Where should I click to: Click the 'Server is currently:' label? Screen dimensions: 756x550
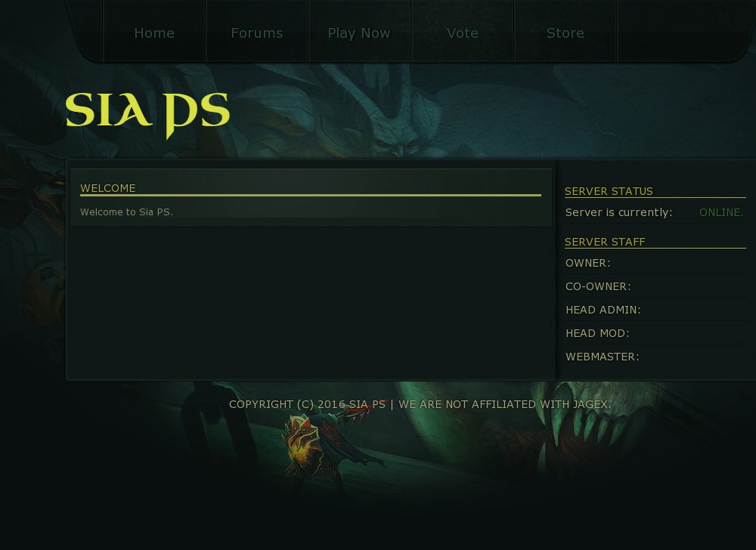pyautogui.click(x=618, y=212)
